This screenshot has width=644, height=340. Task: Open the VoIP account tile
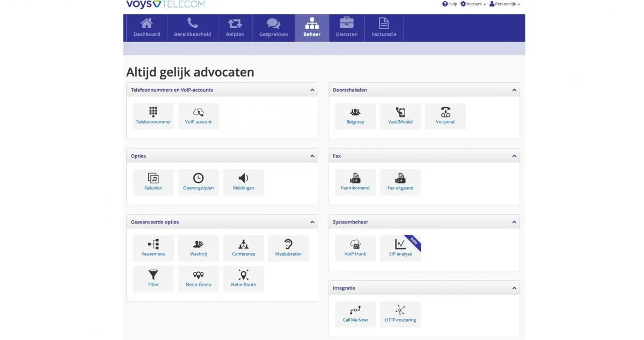point(199,116)
